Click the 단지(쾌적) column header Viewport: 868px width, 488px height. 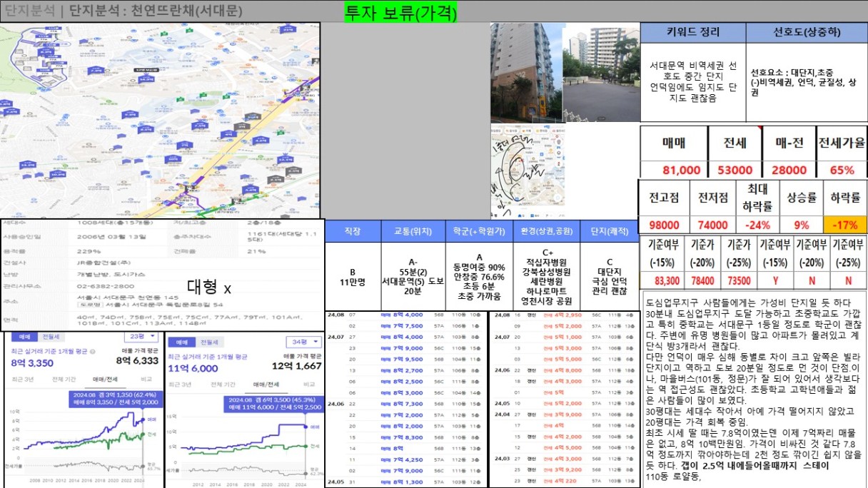(609, 232)
